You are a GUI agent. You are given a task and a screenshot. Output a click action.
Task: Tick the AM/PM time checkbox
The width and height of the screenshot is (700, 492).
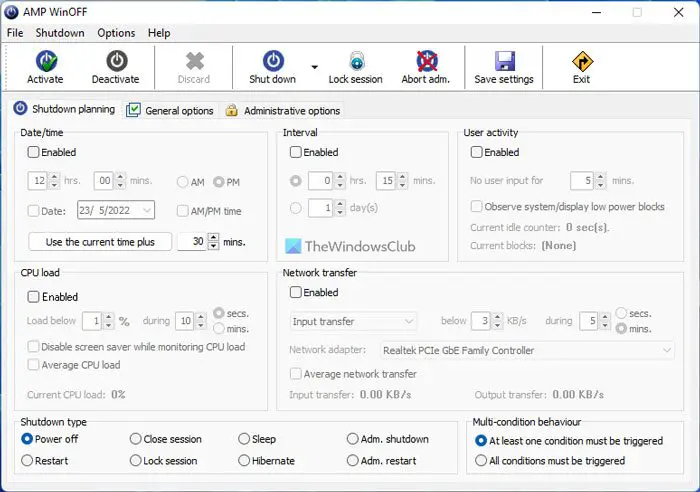[x=183, y=211]
